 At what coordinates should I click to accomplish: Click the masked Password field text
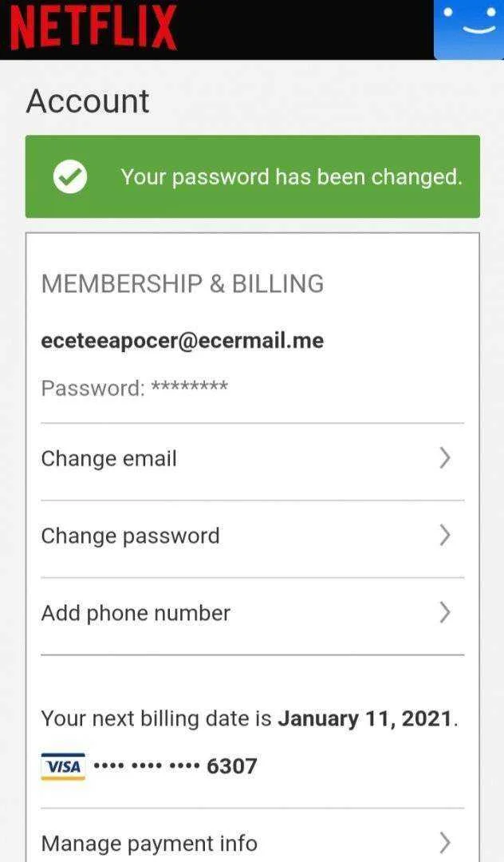click(x=135, y=388)
